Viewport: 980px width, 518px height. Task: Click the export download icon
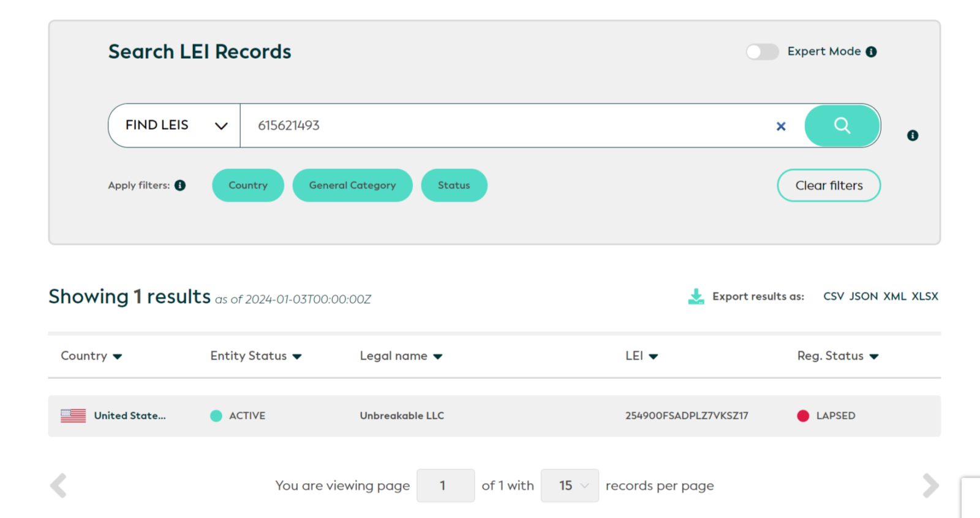tap(696, 296)
